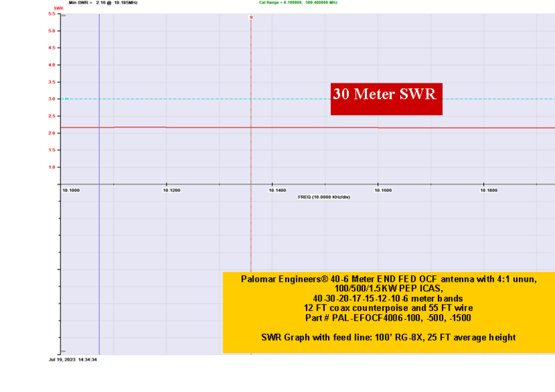Click the 10.1000 frequency axis label

[x=71, y=190]
